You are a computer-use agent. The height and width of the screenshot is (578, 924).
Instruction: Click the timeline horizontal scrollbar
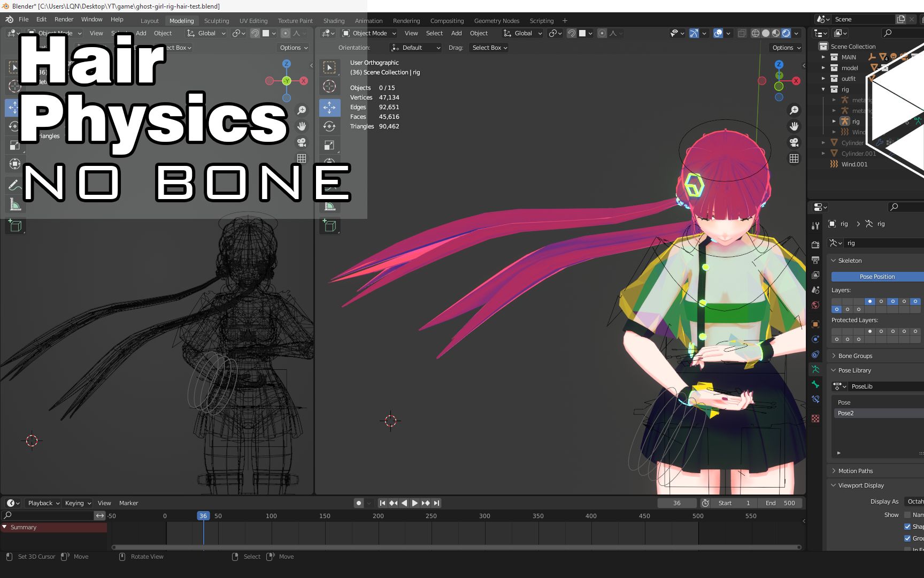(x=457, y=547)
